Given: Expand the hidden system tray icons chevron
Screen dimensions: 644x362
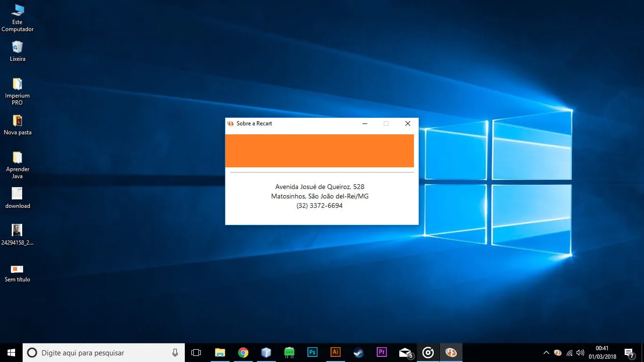Looking at the screenshot, I should [546, 353].
